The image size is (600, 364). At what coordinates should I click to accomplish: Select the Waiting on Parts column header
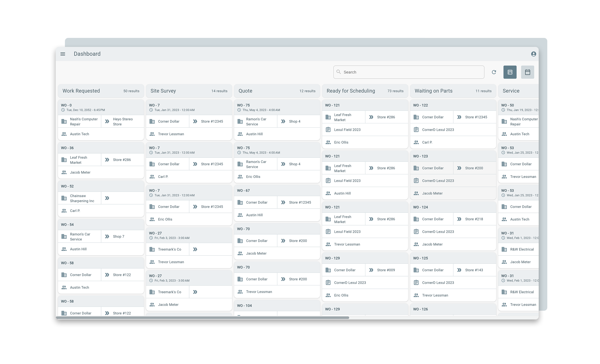pos(433,91)
